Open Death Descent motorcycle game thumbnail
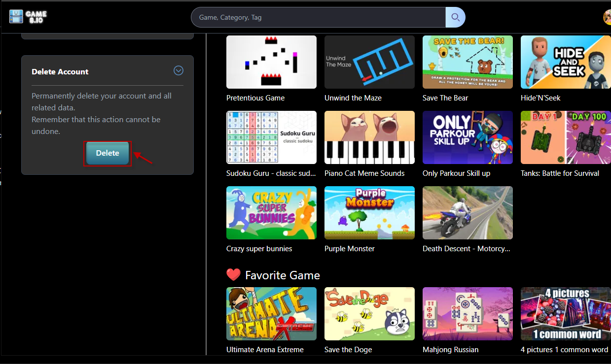 (x=467, y=213)
